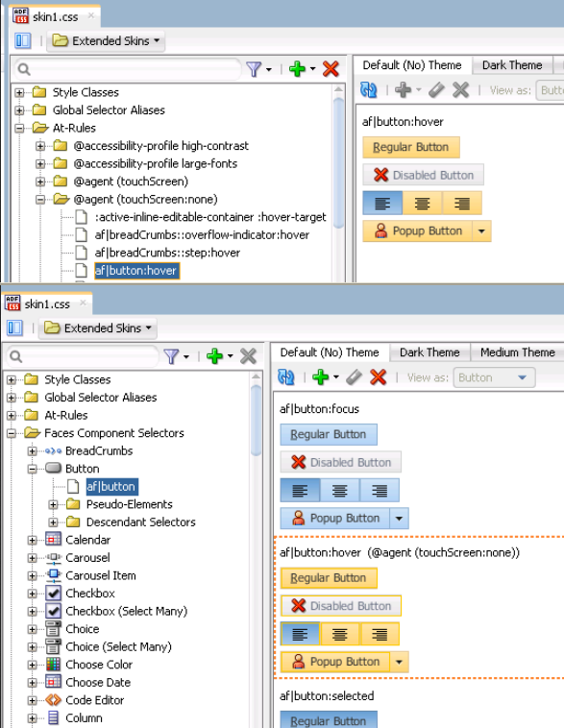Select af|breadCrumbs::step:hover item
The image size is (564, 728).
coord(167,253)
